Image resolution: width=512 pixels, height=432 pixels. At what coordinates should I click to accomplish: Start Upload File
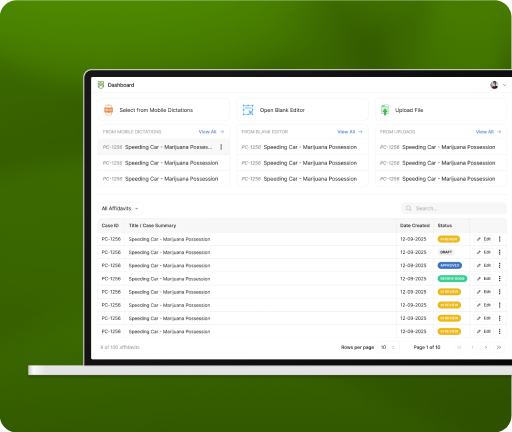[441, 110]
